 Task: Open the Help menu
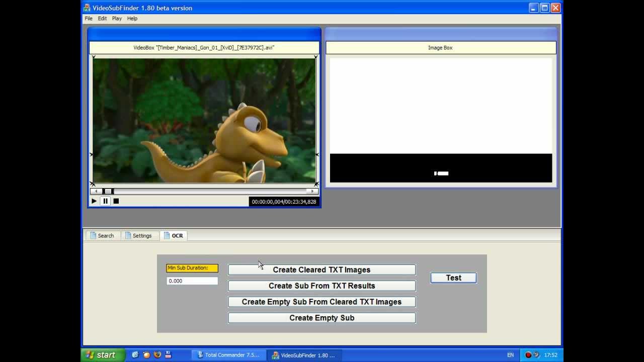[132, 19]
